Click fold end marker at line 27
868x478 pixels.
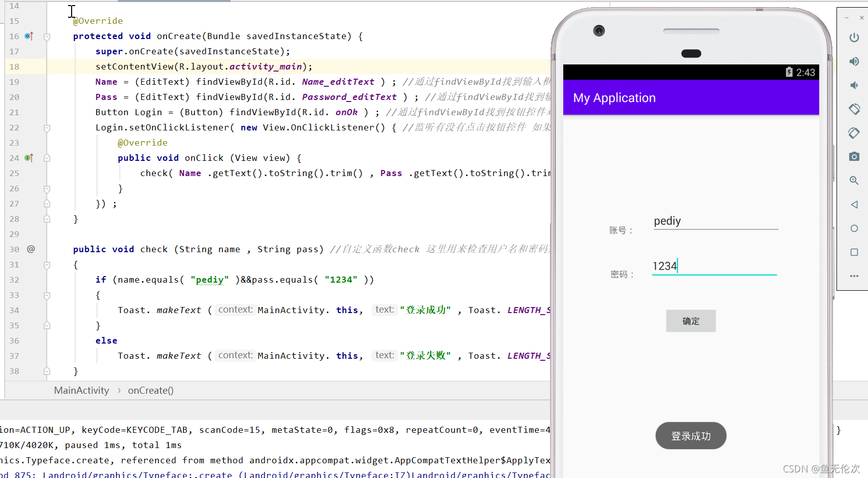click(47, 204)
